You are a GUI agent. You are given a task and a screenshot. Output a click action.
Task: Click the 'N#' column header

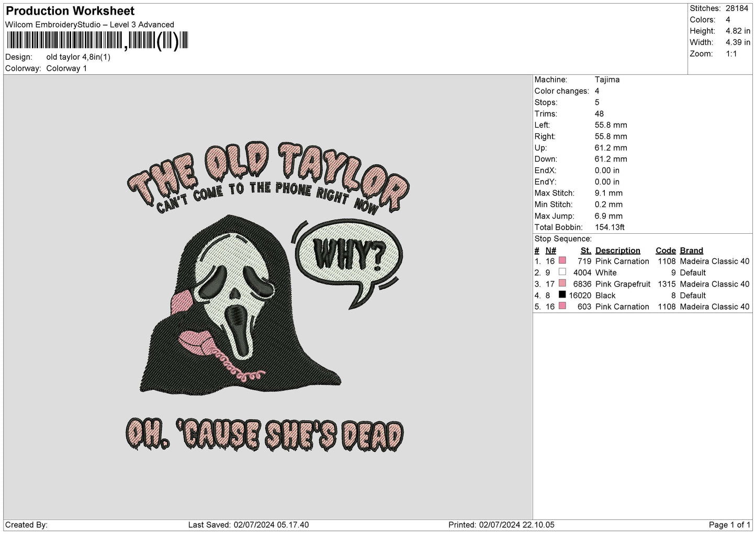point(551,250)
